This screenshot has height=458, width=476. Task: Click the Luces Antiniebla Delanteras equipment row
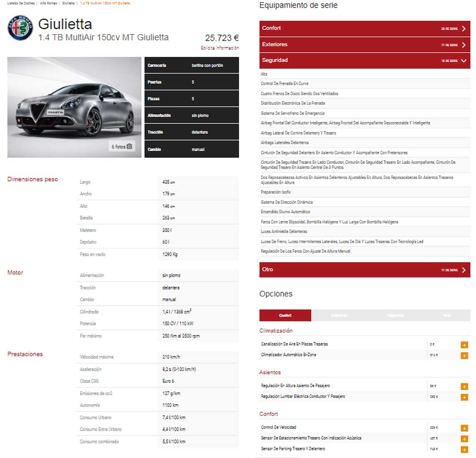click(x=365, y=231)
